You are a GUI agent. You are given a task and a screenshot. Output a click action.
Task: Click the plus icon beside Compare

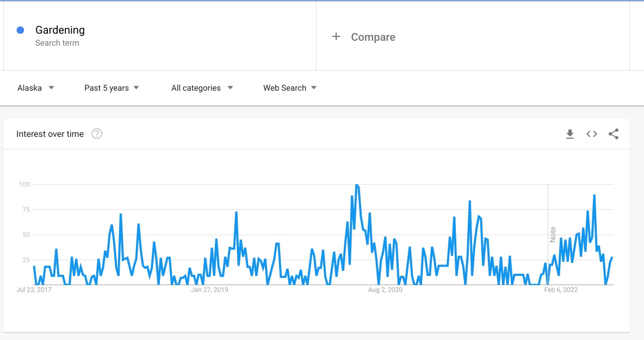pos(336,36)
